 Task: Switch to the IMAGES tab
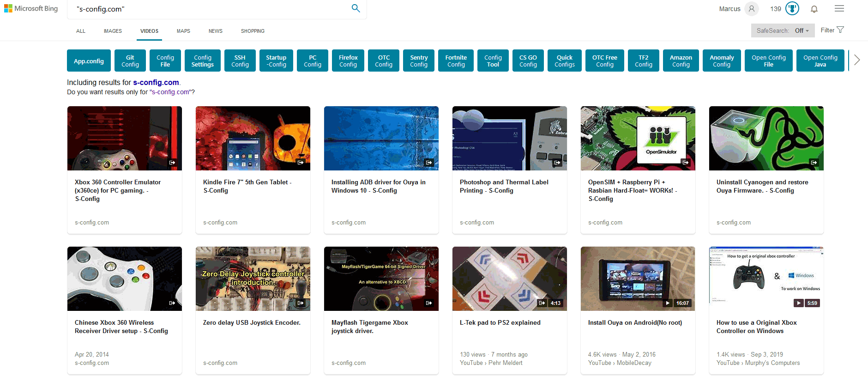[113, 31]
